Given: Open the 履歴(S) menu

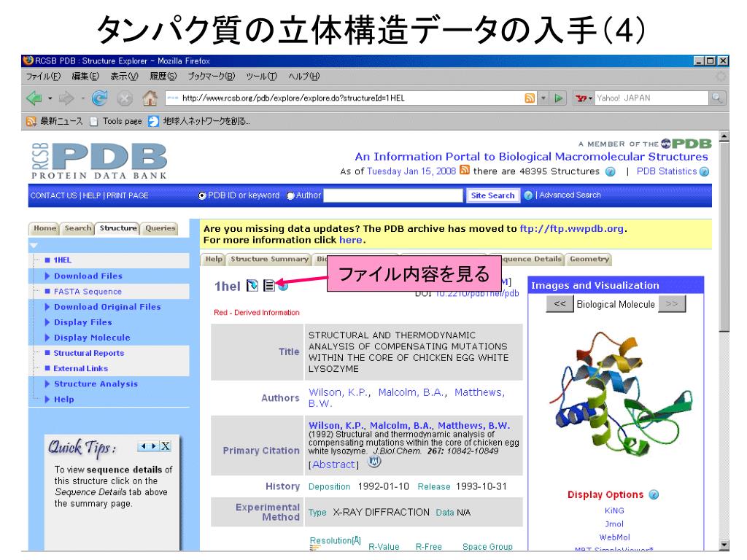Looking at the screenshot, I should [163, 76].
